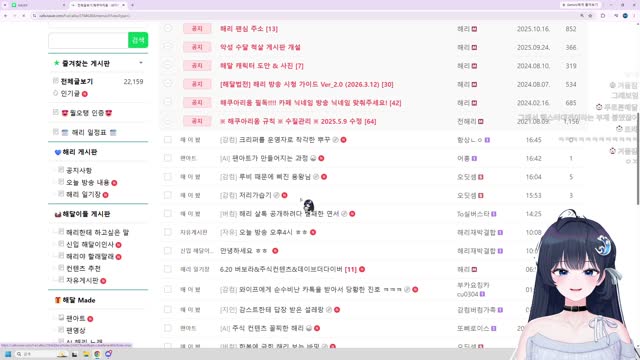The height and width of the screenshot is (360, 640).
Task: Open post 팬아트가 만들어지는 과정
Action: click(x=270, y=158)
